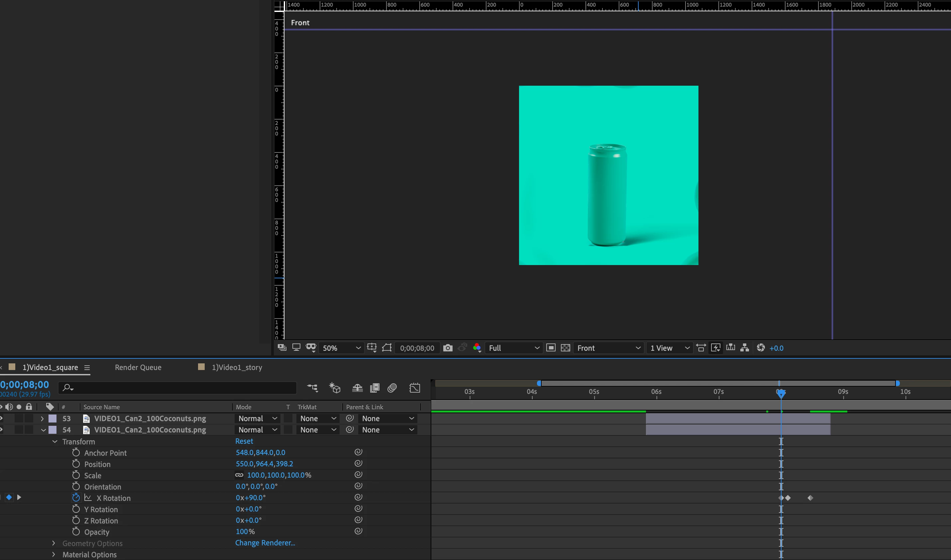The image size is (951, 560).
Task: Toggle the X Rotation stopwatch
Action: (76, 498)
